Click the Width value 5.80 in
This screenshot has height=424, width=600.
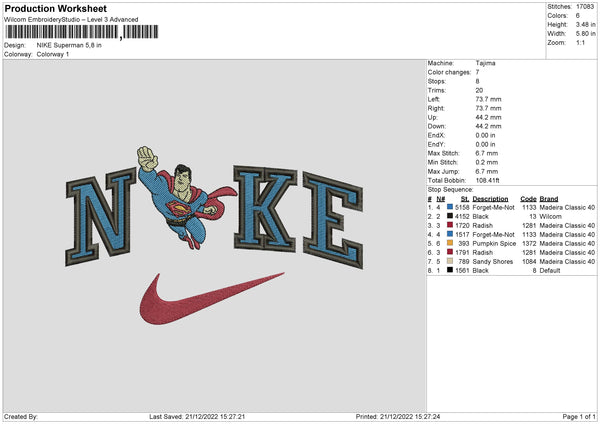pos(585,34)
